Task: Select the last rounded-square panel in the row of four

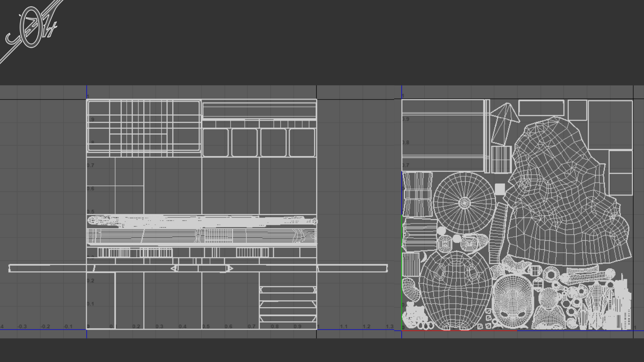Action: tap(302, 142)
